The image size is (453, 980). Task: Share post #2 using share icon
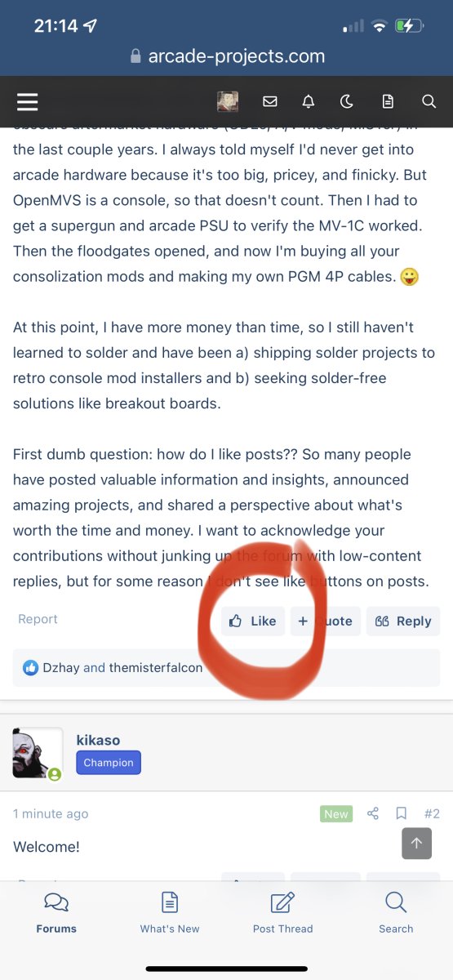[373, 813]
